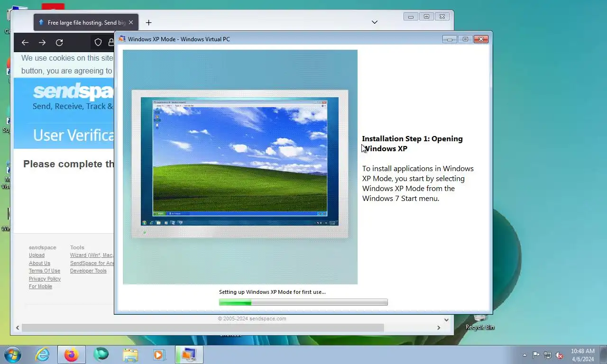The width and height of the screenshot is (607, 364).
Task: Maximize the Firefox window
Action: [426, 17]
